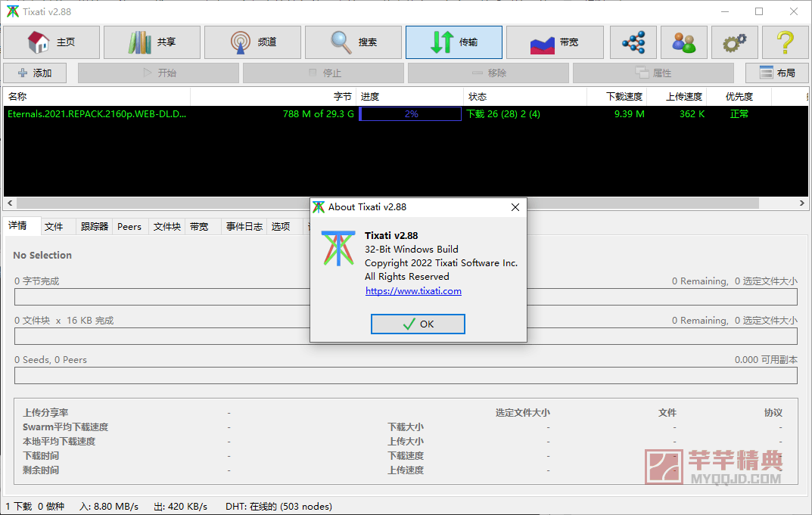This screenshot has width=812, height=515.
Task: Click the '1 下载' status bar entry
Action: (19, 506)
